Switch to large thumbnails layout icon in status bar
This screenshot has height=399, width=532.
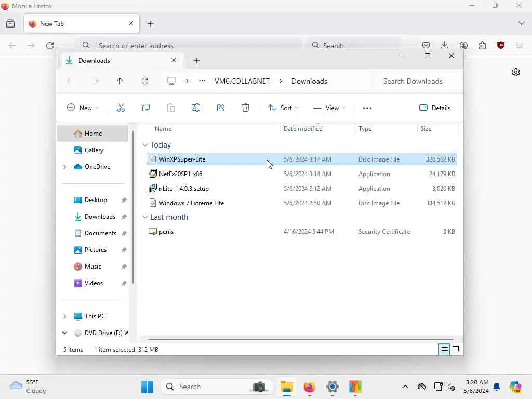pyautogui.click(x=456, y=349)
